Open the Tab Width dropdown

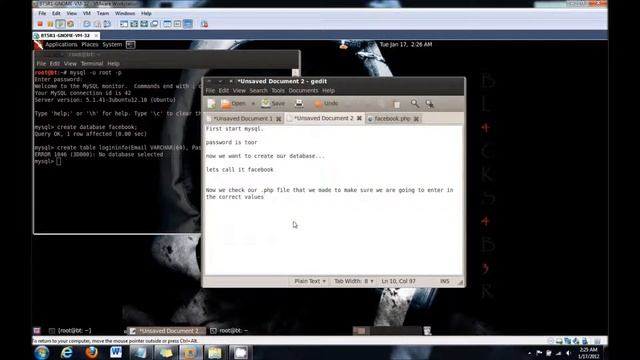point(353,281)
